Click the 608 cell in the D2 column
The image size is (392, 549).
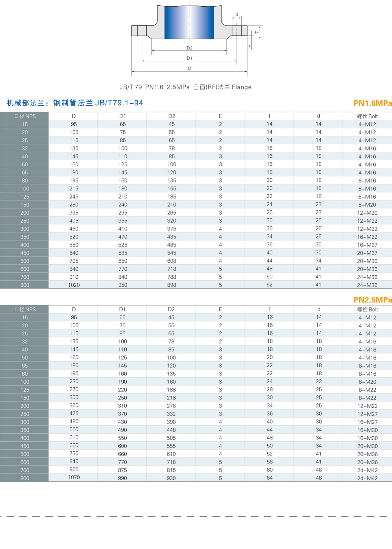[x=172, y=261]
